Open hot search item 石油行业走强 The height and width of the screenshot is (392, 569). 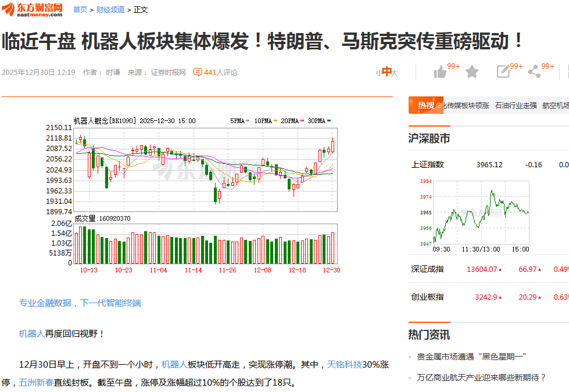coord(516,106)
